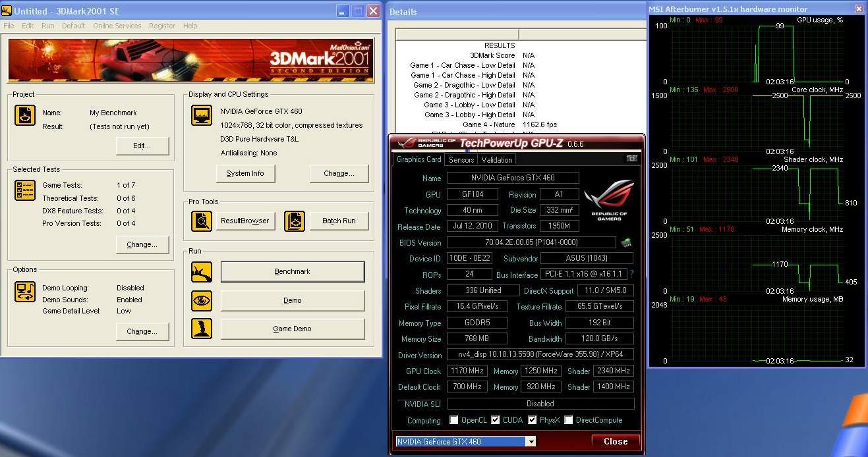
Task: Click the ResultBrowser magnifier icon
Action: [202, 221]
